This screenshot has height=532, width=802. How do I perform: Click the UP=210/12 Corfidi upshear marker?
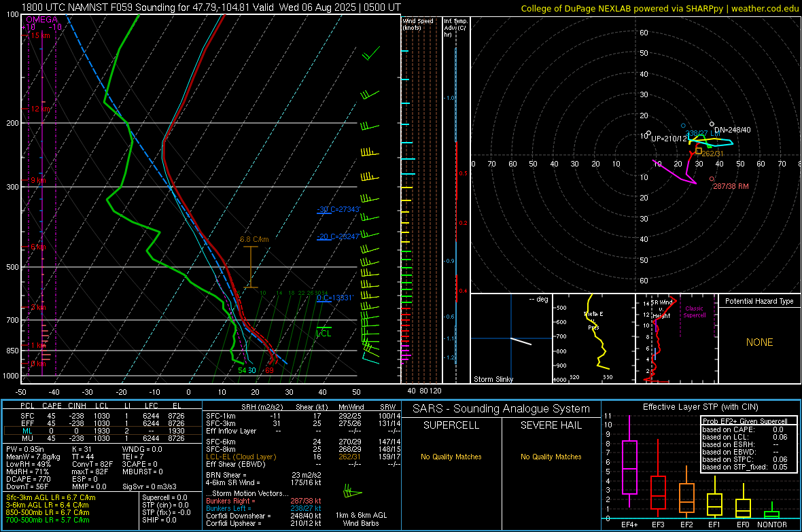point(648,134)
